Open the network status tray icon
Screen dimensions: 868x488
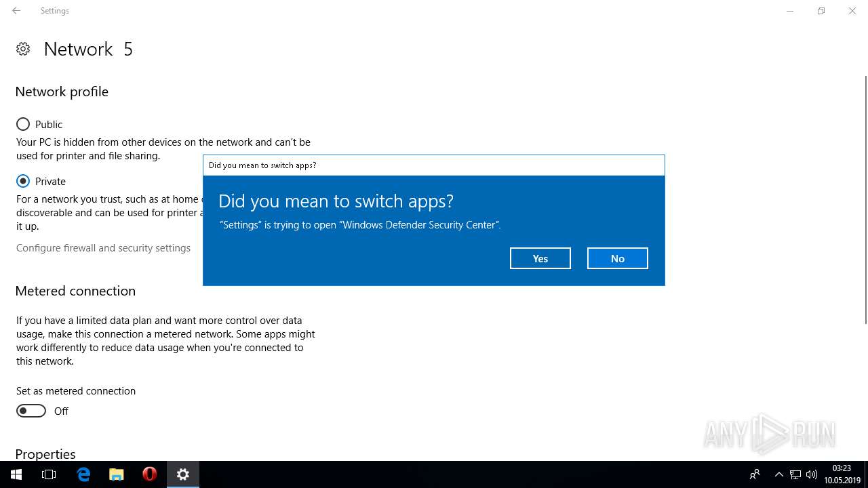(x=795, y=474)
